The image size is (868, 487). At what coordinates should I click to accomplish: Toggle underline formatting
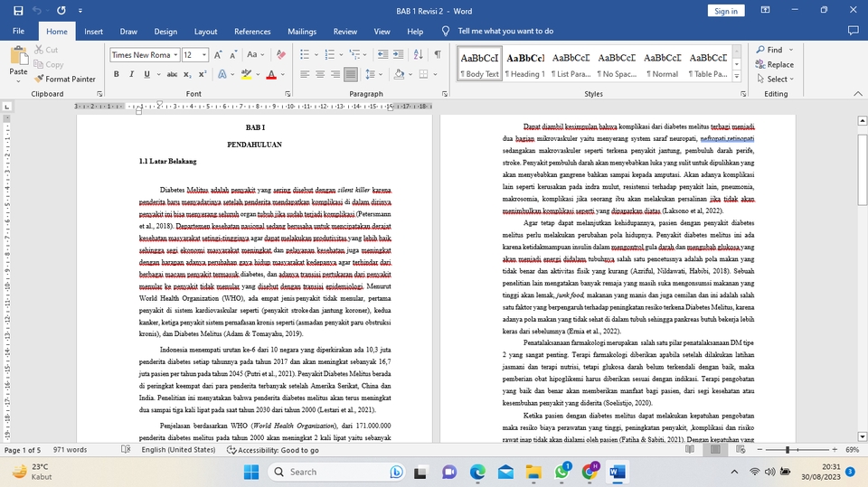146,74
